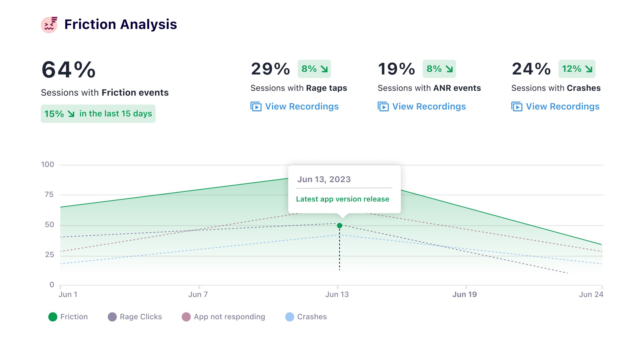Click the Jun 7 x-axis label

[x=198, y=294]
